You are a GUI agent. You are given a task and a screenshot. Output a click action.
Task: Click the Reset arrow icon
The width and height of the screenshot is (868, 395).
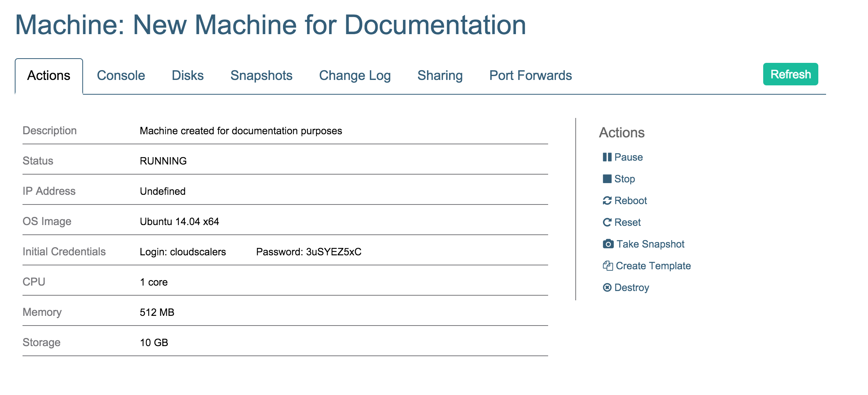pyautogui.click(x=607, y=222)
